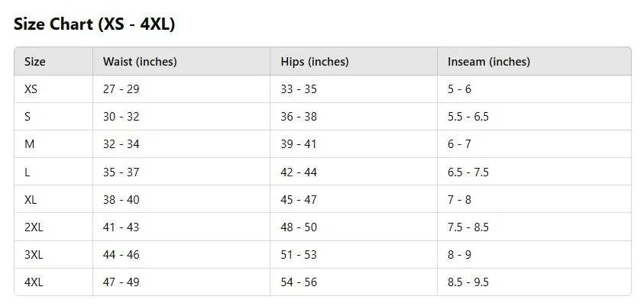
Task: Select the XS size row label
Action: [31, 89]
